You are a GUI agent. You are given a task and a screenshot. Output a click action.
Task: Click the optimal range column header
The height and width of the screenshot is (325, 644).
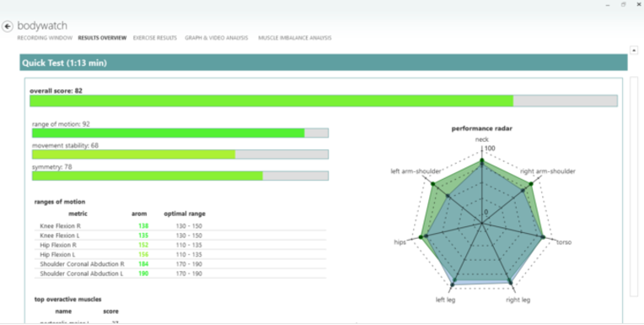pos(185,214)
